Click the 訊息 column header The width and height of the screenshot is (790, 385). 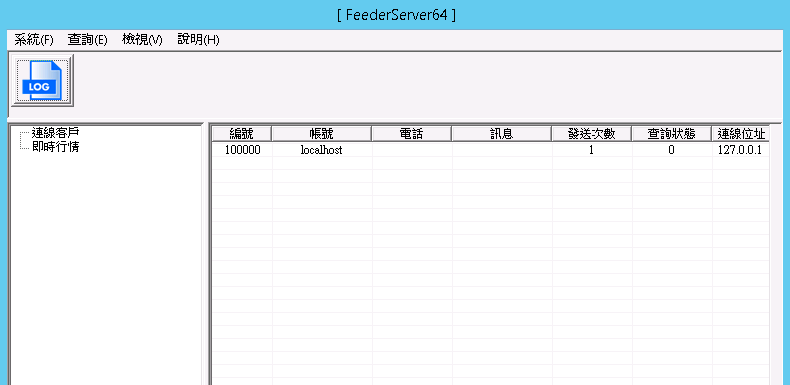click(x=501, y=134)
